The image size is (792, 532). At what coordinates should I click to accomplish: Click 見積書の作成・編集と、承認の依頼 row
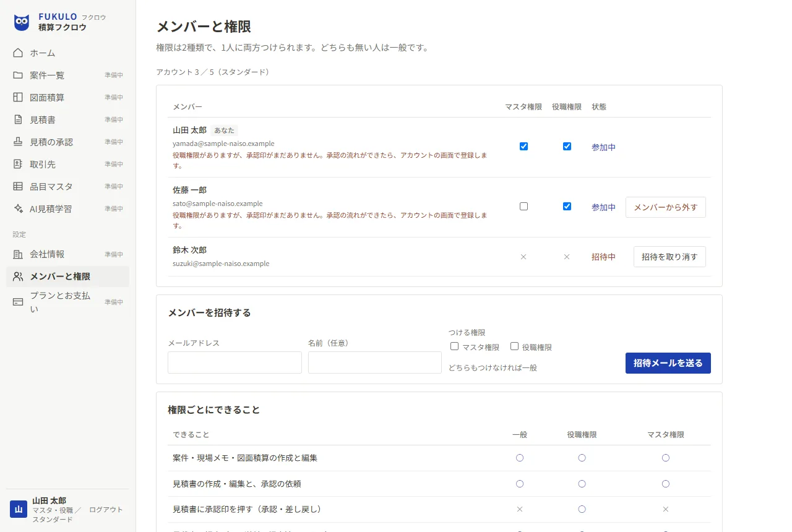coord(439,484)
